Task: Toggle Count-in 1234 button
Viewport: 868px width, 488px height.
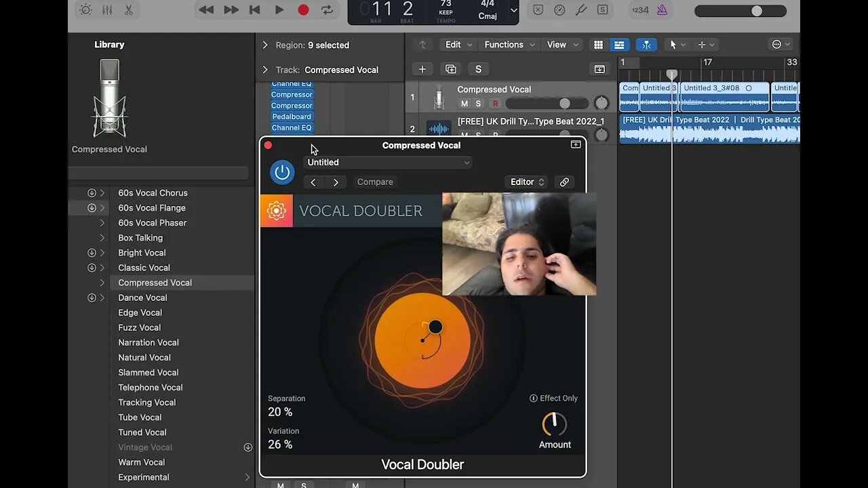Action: [640, 10]
